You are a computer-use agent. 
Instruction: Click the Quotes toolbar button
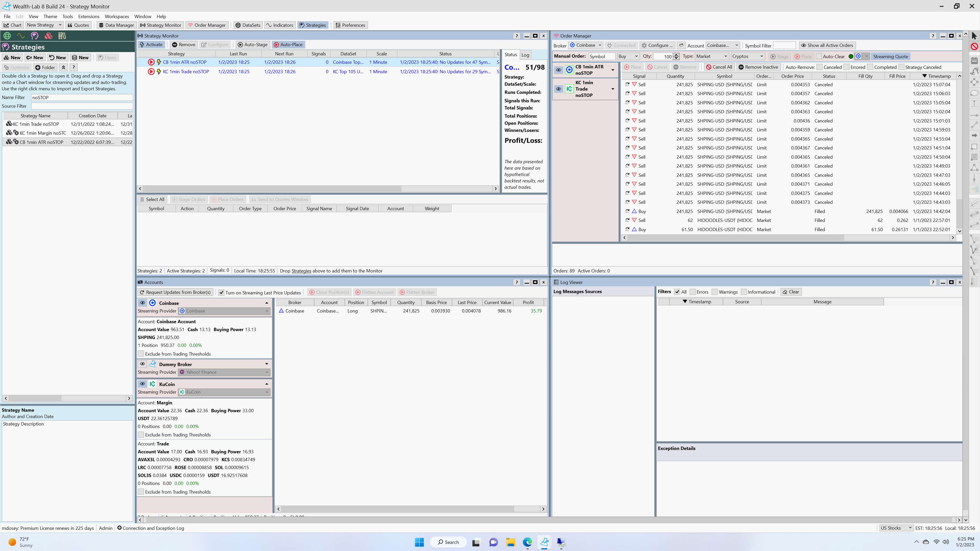[x=78, y=25]
